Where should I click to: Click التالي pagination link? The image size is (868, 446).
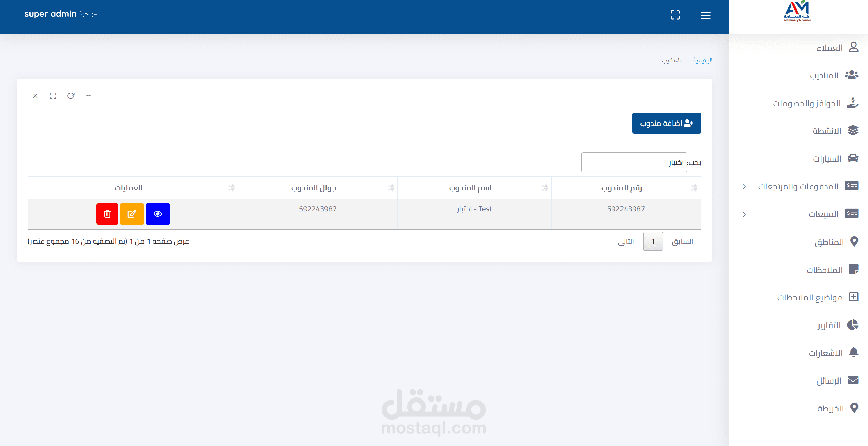coord(626,241)
